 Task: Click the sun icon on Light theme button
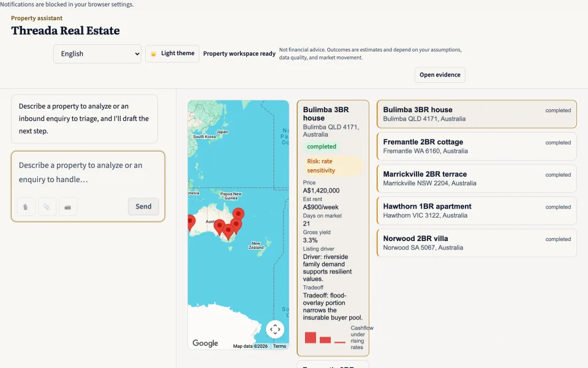[x=153, y=54]
